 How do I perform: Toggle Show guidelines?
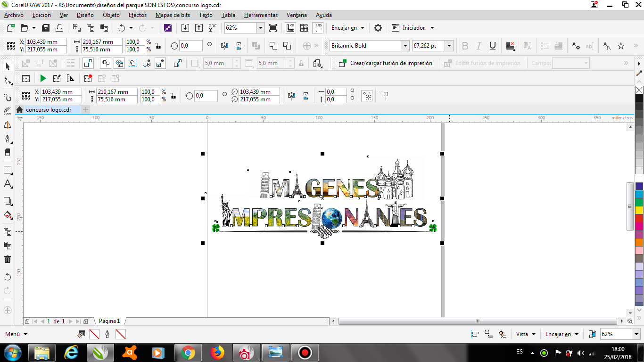point(318,28)
